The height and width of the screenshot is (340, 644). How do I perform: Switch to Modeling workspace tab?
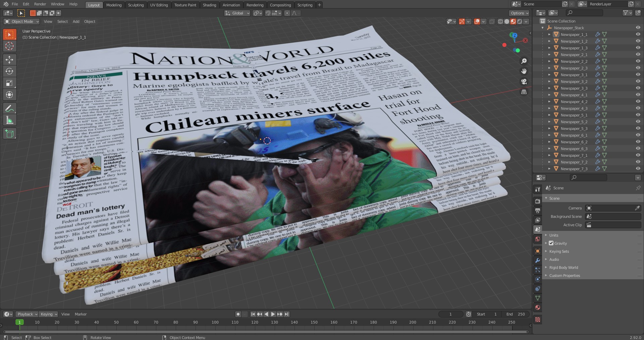(114, 5)
